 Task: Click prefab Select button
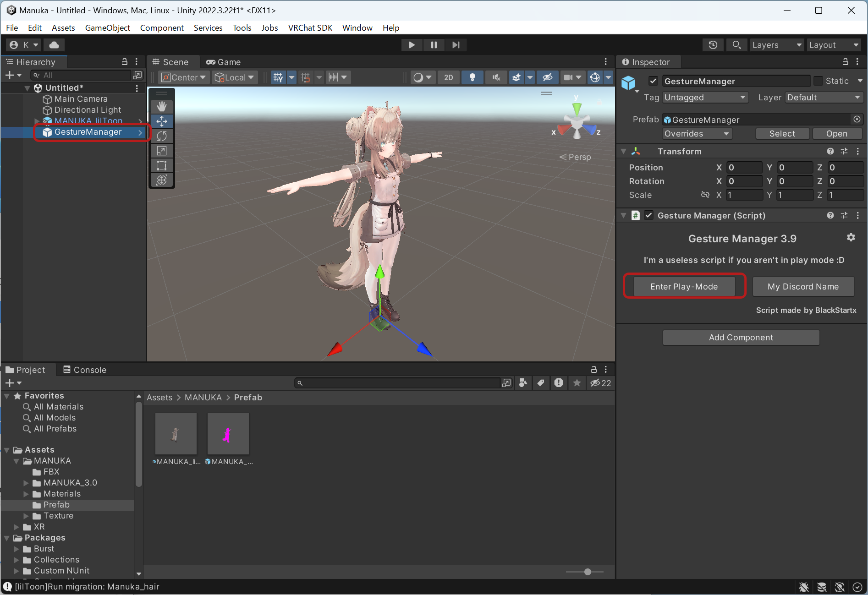[782, 134]
